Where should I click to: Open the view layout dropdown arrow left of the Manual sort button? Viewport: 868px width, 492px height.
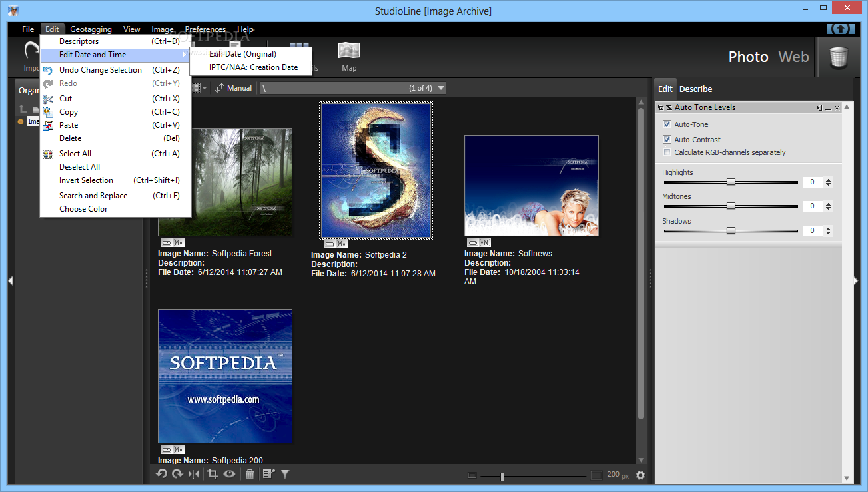coord(205,88)
